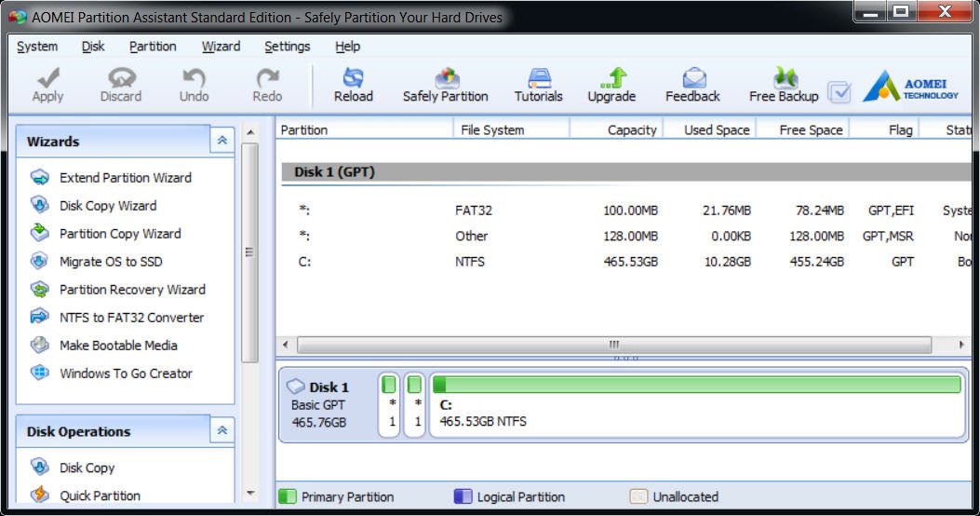Click the Disk Copy operation icon
The width and height of the screenshot is (980, 516).
(x=39, y=467)
